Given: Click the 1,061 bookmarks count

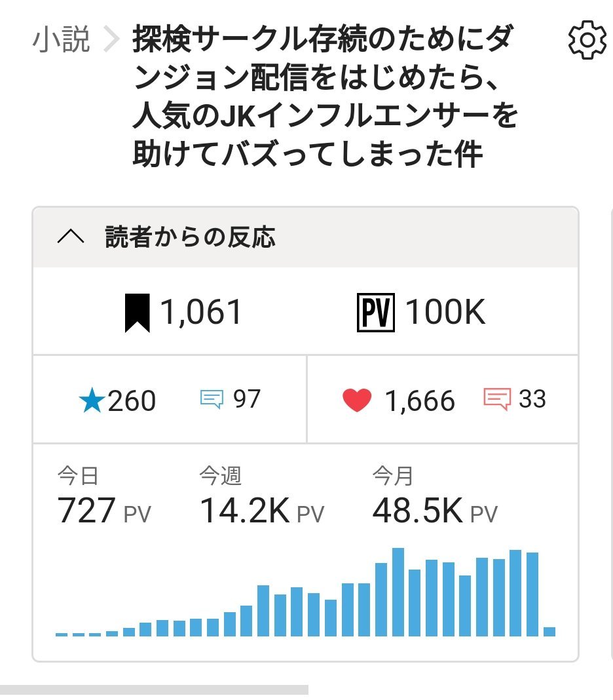Looking at the screenshot, I should pyautogui.click(x=201, y=313).
